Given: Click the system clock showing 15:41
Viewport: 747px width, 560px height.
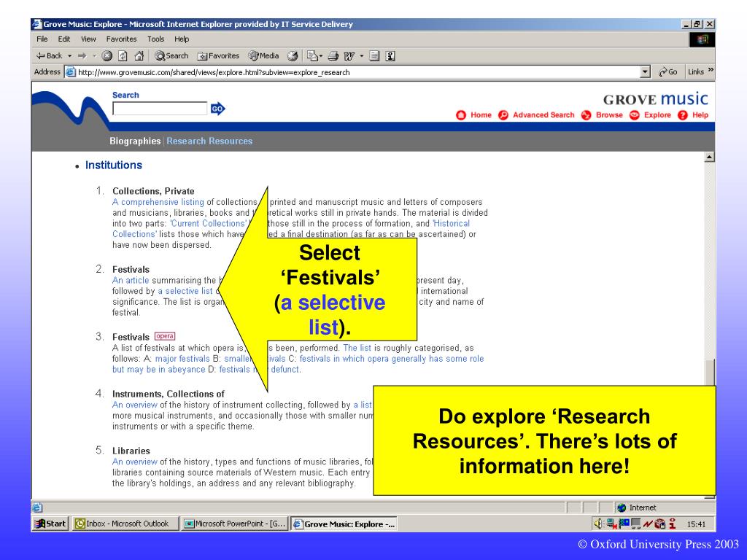Looking at the screenshot, I should [x=696, y=524].
